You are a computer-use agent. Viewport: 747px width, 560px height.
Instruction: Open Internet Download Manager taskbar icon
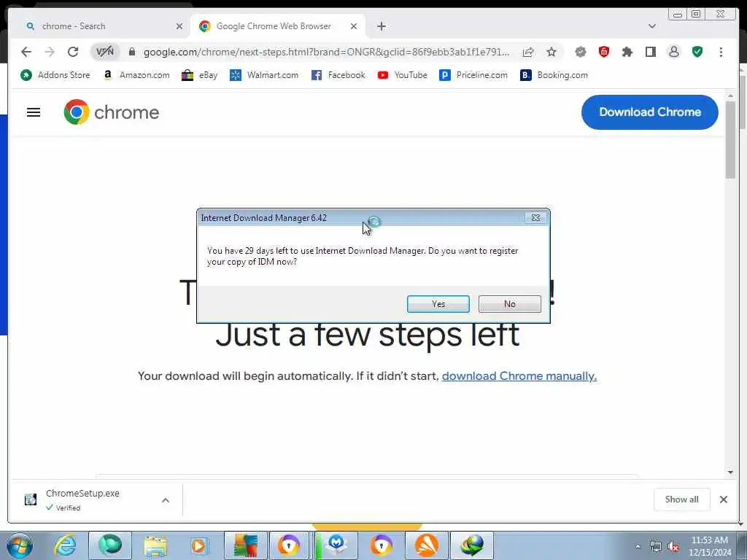pos(472,545)
